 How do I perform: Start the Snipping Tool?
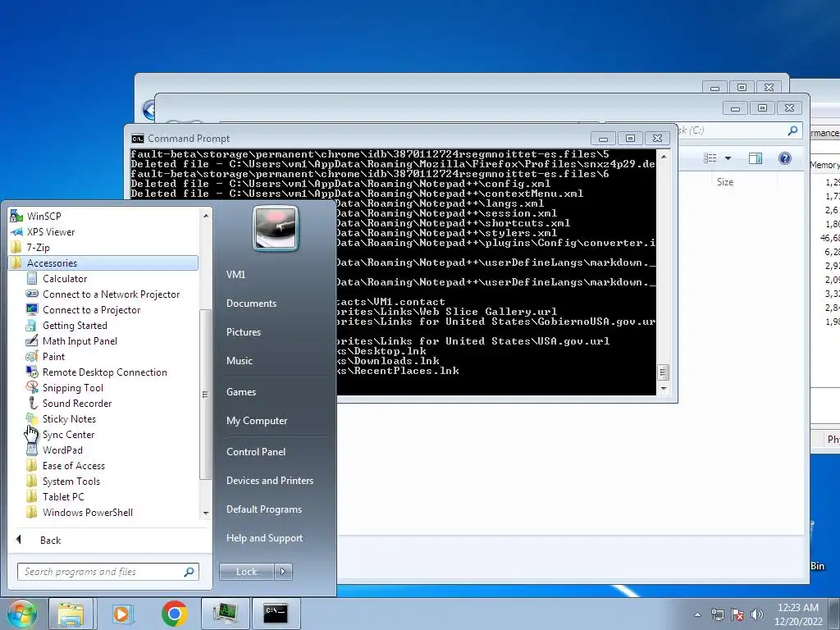[x=73, y=387]
